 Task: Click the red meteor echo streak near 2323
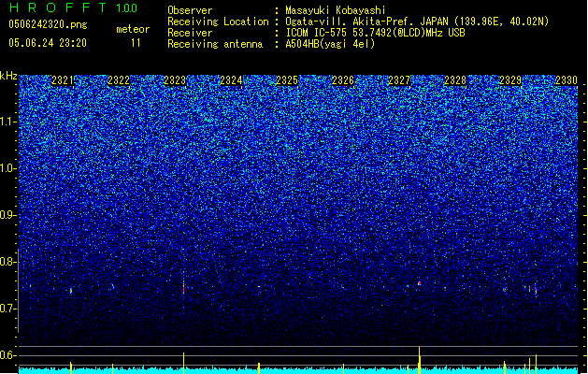coord(184,288)
